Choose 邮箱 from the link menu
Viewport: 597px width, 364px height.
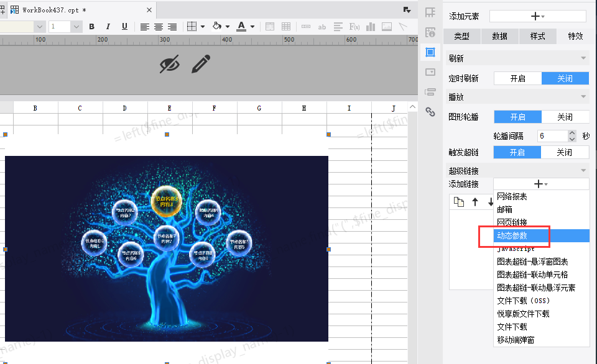click(542, 209)
